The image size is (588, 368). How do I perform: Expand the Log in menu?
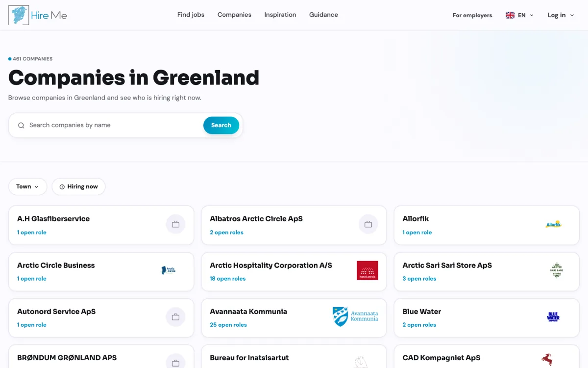click(561, 15)
